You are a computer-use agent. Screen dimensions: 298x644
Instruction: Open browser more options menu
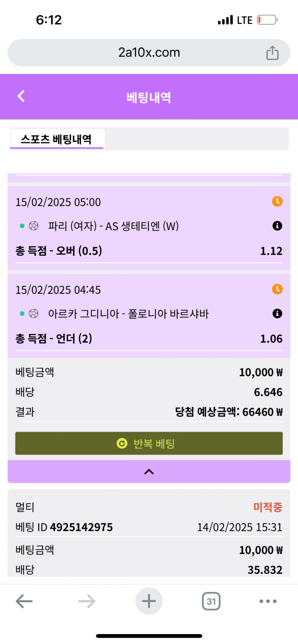click(x=268, y=602)
